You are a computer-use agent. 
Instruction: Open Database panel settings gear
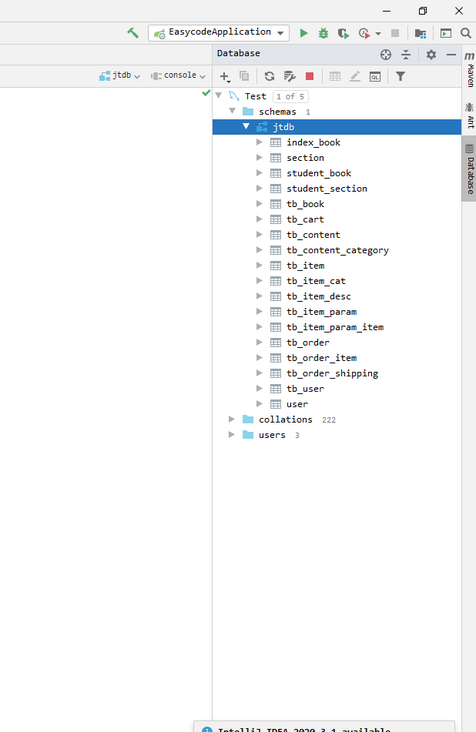[431, 55]
